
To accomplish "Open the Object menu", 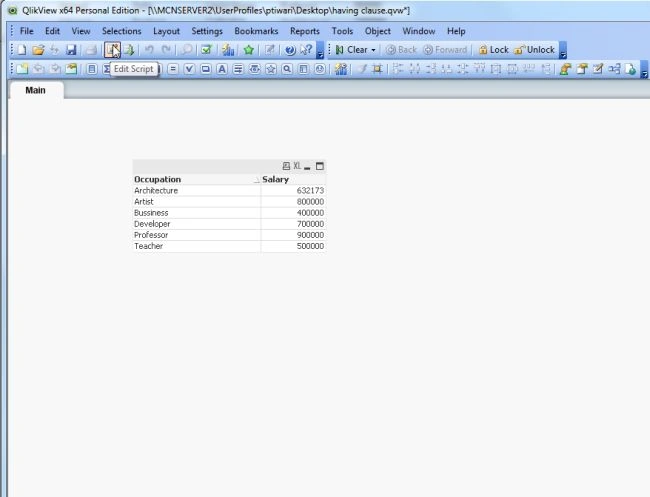I will [x=378, y=31].
